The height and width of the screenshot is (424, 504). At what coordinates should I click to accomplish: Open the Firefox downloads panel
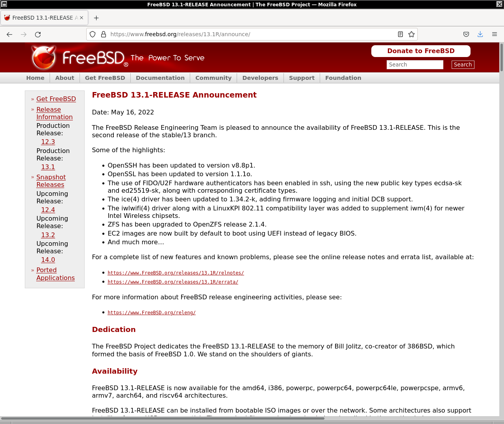pyautogui.click(x=480, y=34)
